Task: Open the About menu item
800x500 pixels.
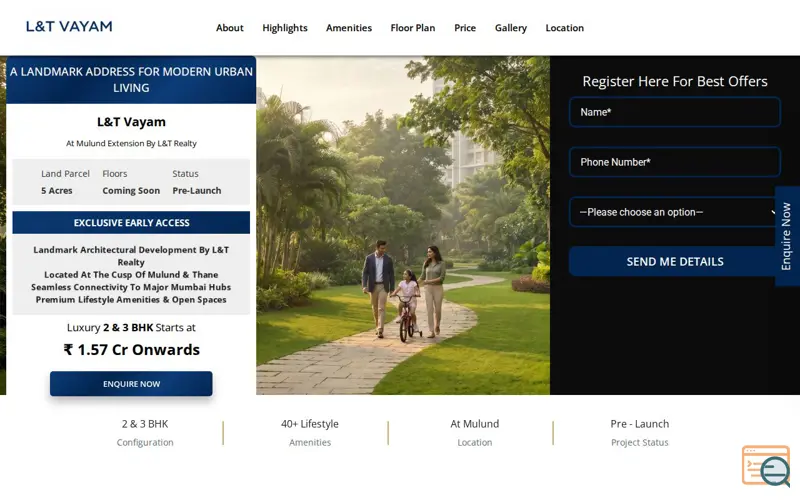Action: coord(230,28)
